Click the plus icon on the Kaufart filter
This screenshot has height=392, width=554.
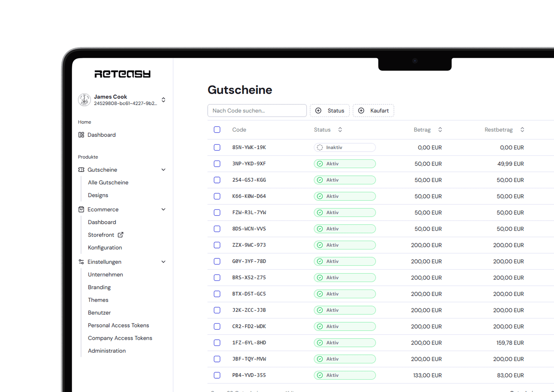361,111
